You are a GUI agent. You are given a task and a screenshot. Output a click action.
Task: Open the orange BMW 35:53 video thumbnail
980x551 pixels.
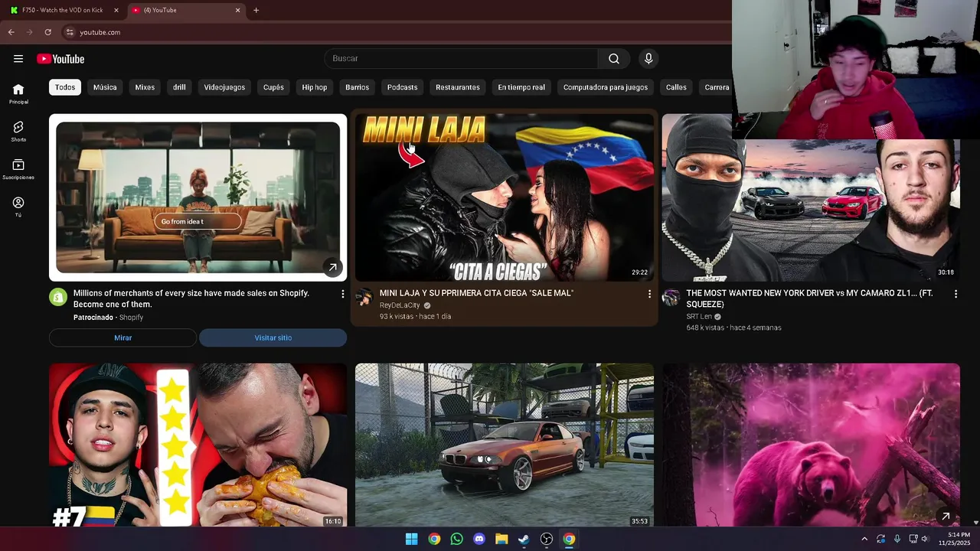pyautogui.click(x=505, y=445)
